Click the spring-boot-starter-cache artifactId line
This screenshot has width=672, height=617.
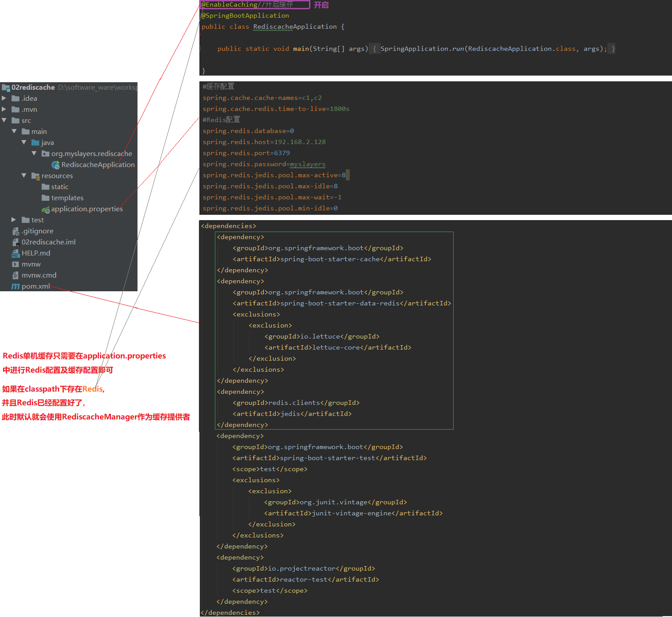tap(332, 259)
